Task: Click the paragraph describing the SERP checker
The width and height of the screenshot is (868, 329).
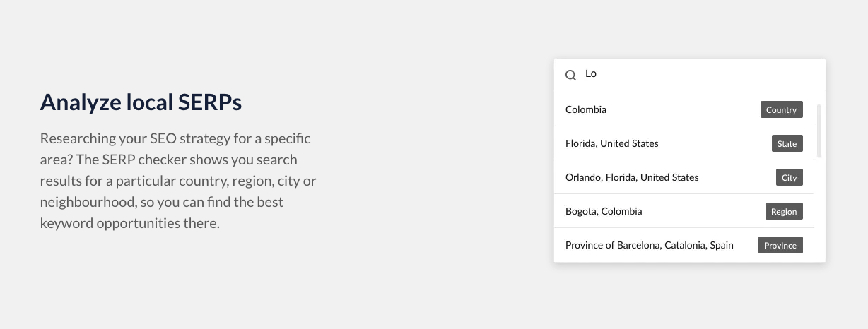Action: (x=178, y=180)
